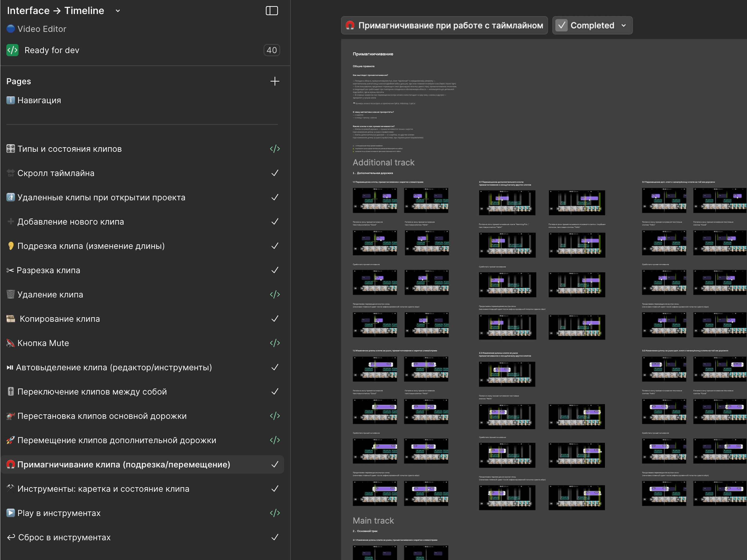Image resolution: width=747 pixels, height=560 pixels.
Task: Click dev-ready icon on Удаление клипа page
Action: [x=275, y=294]
